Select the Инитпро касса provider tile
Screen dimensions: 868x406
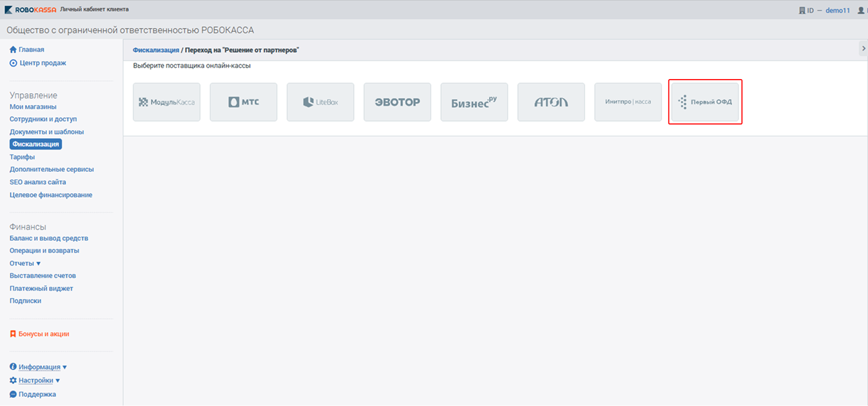point(628,102)
